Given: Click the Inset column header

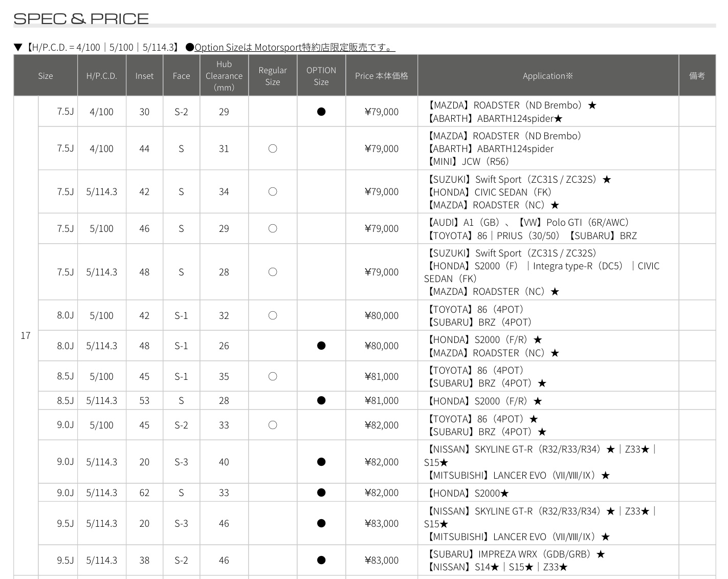Looking at the screenshot, I should click(144, 76).
